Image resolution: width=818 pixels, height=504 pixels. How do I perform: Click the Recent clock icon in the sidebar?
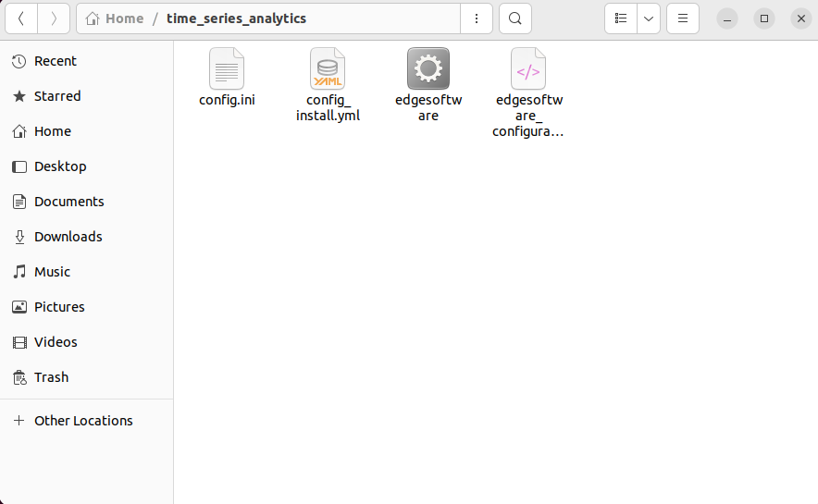point(19,61)
